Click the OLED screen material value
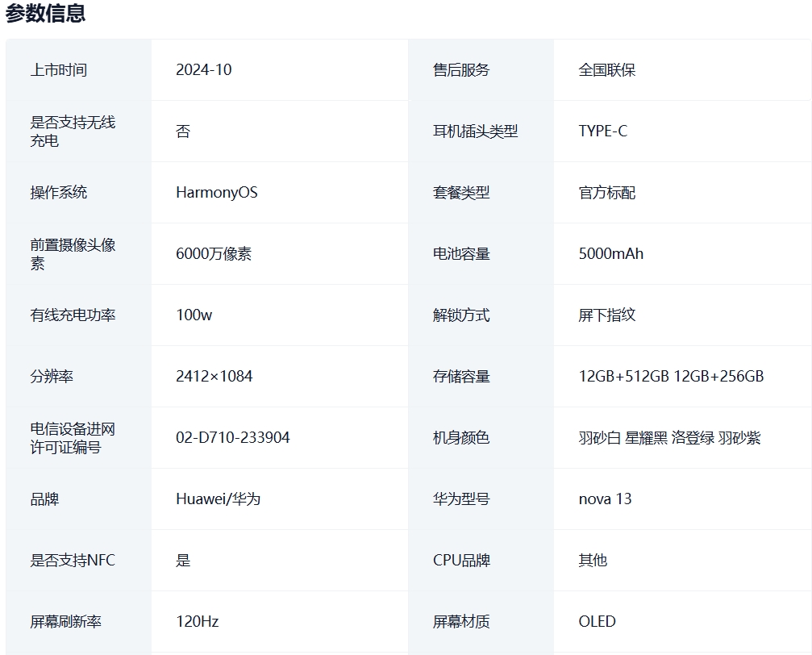This screenshot has width=812, height=655. coord(597,621)
